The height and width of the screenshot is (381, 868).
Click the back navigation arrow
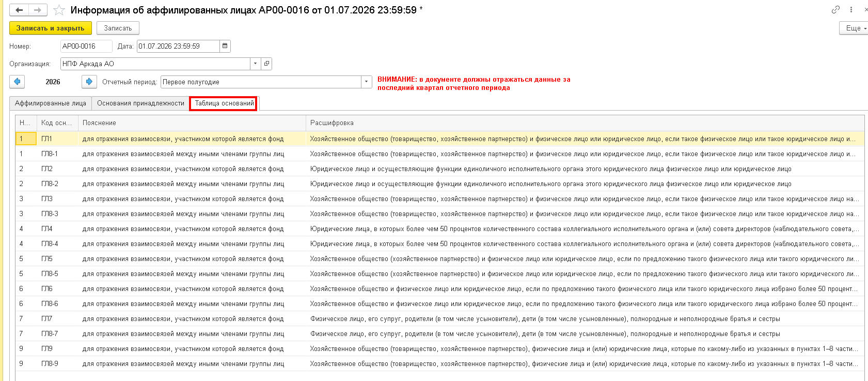pos(19,10)
